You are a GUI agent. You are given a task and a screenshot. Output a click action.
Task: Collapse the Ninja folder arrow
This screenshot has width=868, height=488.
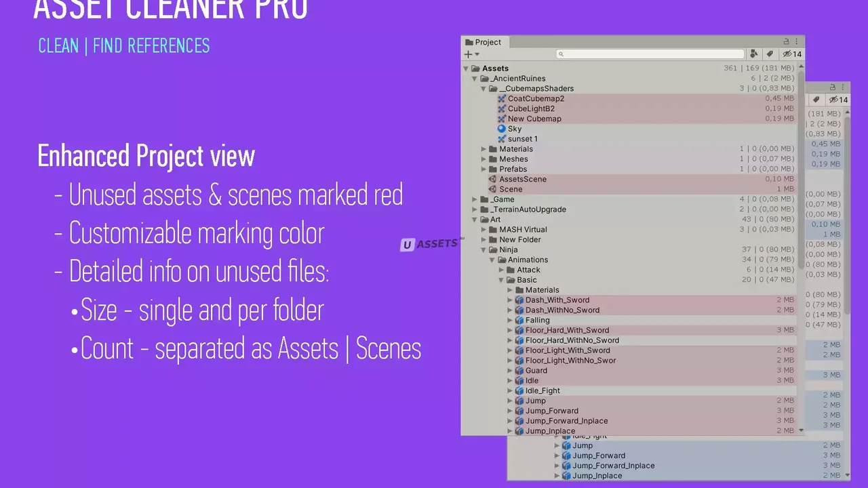point(484,249)
